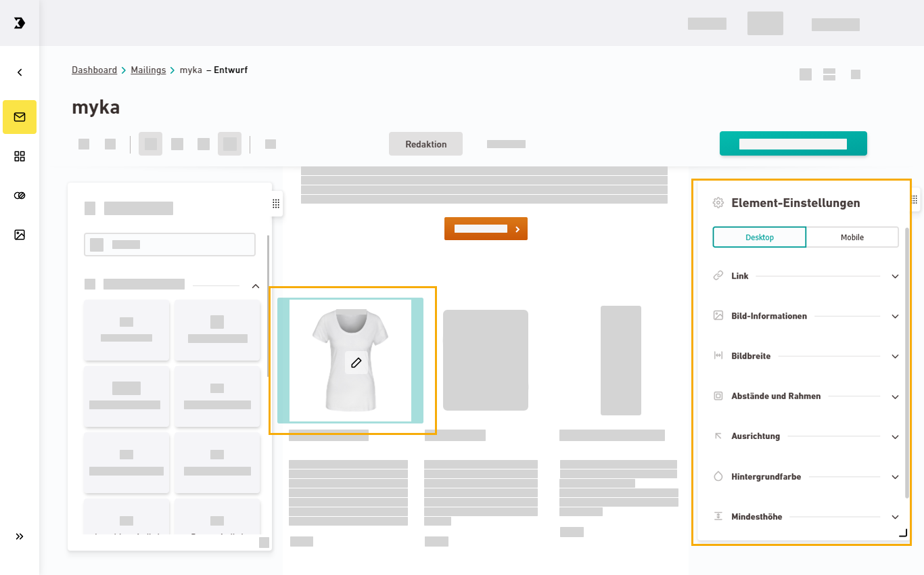
Task: Open the image library icon in sidebar
Action: pos(20,235)
